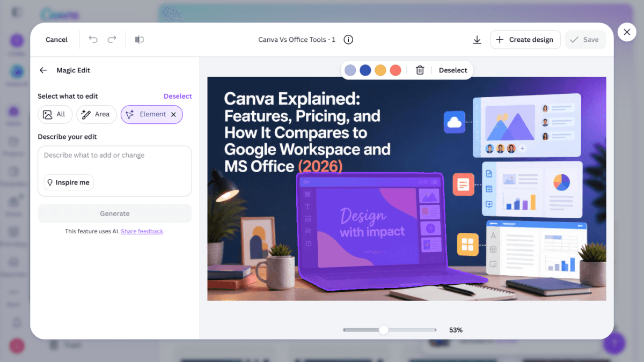Screen dimensions: 644x362
Task: Click the Generate button
Action: (115, 213)
